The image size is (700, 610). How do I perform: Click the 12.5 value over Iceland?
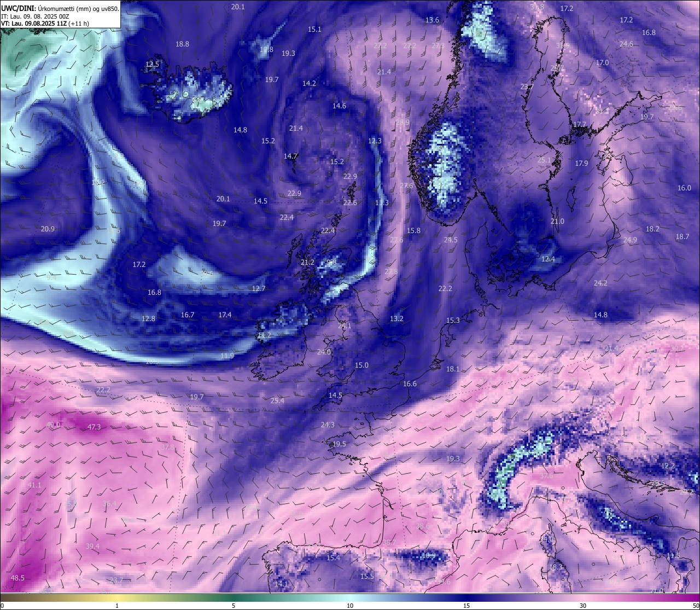[152, 64]
